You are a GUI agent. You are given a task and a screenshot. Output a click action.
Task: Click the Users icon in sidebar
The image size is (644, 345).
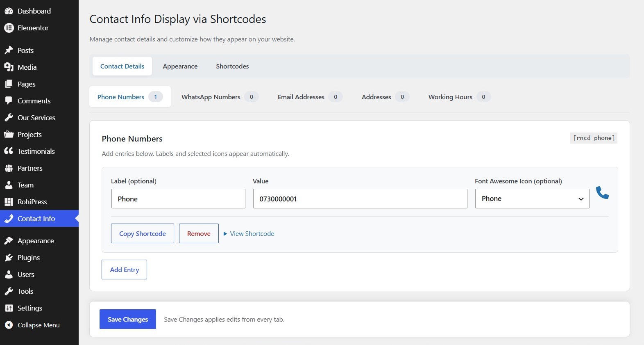9,274
